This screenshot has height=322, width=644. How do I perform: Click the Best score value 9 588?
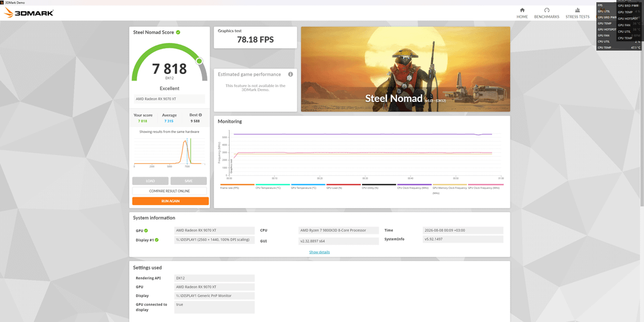[x=194, y=121]
